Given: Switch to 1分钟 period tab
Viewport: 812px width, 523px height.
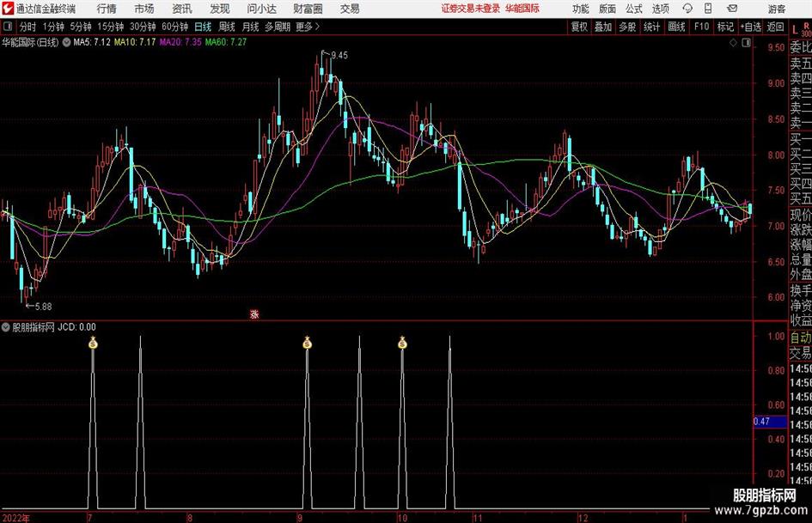Looking at the screenshot, I should click(52, 27).
